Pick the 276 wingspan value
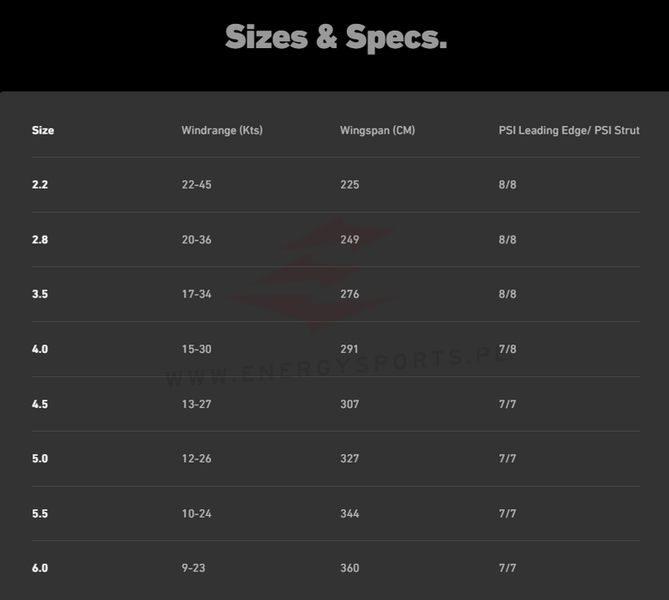The width and height of the screenshot is (669, 600). click(x=350, y=295)
